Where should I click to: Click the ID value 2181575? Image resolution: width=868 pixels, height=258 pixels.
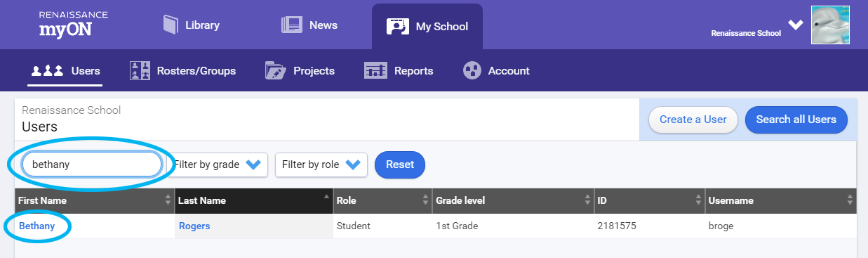click(x=617, y=226)
